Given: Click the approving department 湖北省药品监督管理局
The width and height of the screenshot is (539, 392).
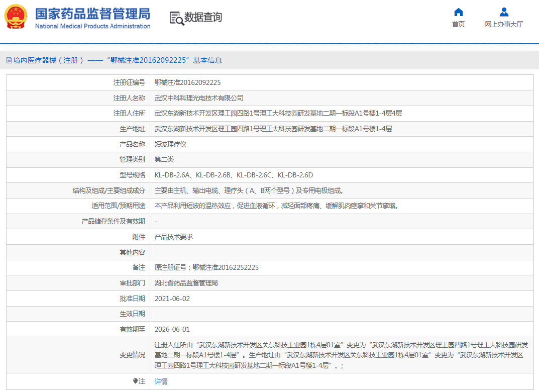Looking at the screenshot, I should click(x=186, y=283).
